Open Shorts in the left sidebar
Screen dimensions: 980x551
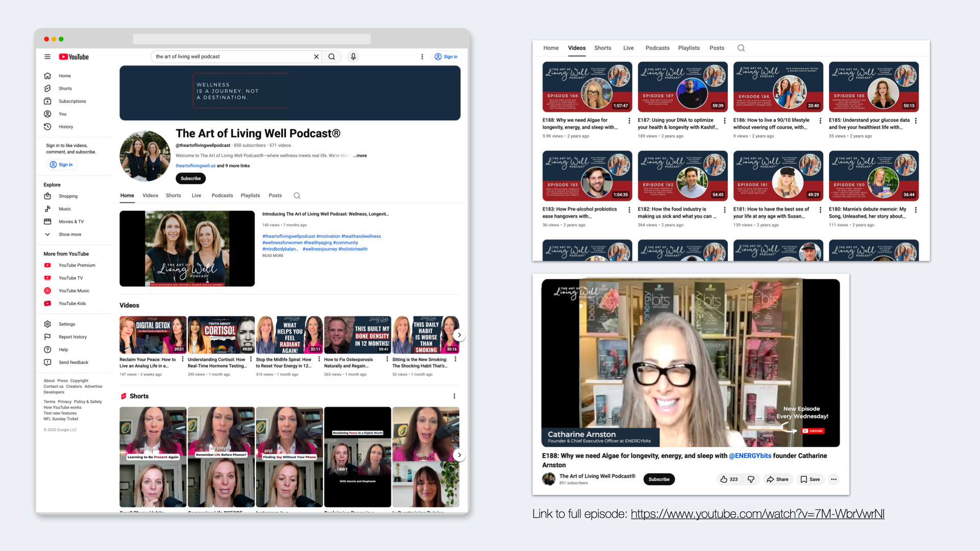pos(65,89)
